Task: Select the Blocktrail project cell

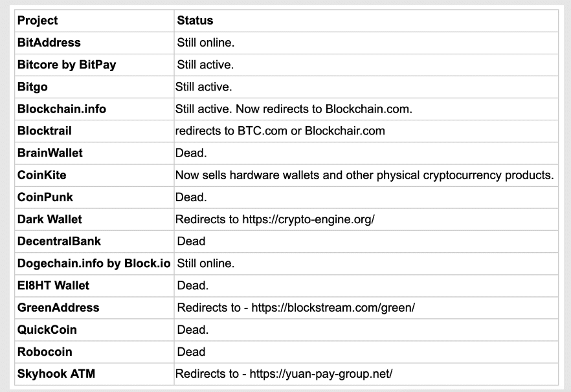Action: point(44,131)
